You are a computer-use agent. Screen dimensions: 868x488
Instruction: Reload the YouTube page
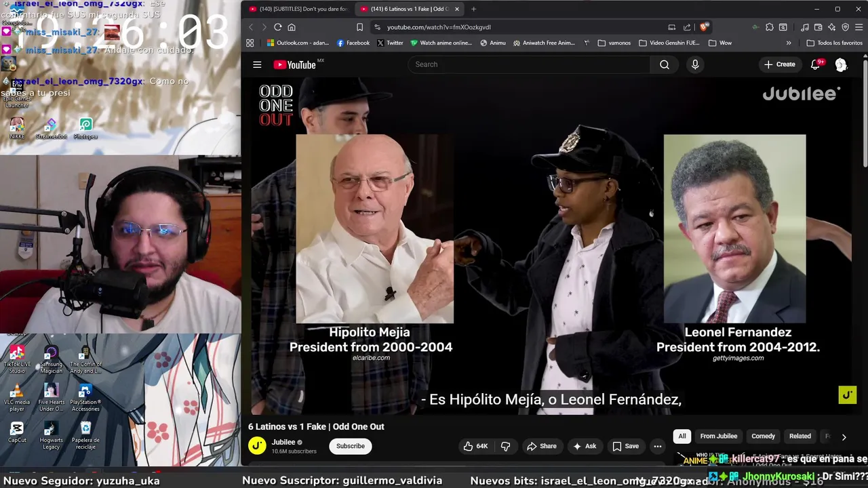[277, 27]
